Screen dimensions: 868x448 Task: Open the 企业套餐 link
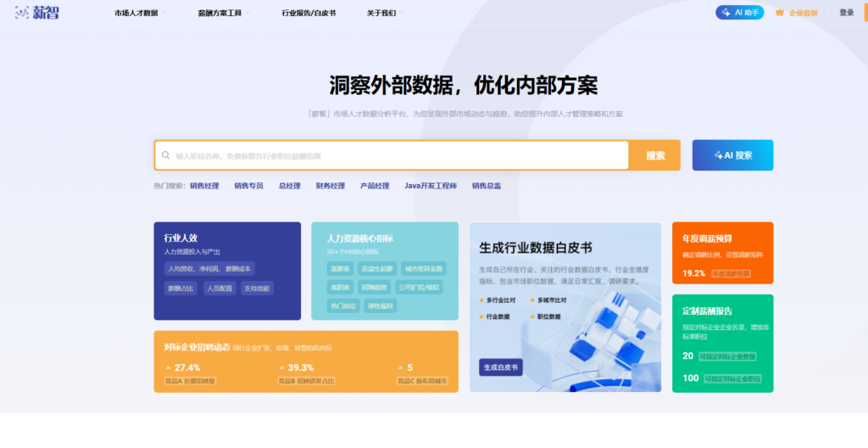(x=803, y=13)
